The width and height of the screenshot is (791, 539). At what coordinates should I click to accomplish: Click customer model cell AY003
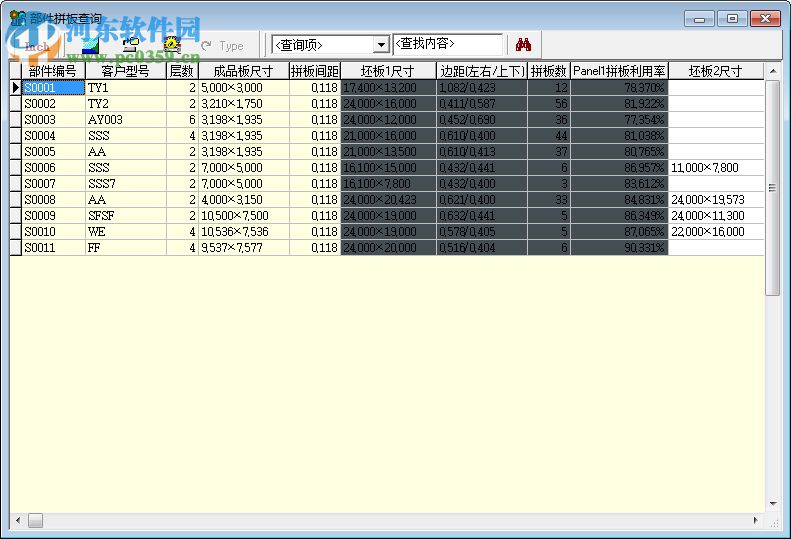coord(126,120)
